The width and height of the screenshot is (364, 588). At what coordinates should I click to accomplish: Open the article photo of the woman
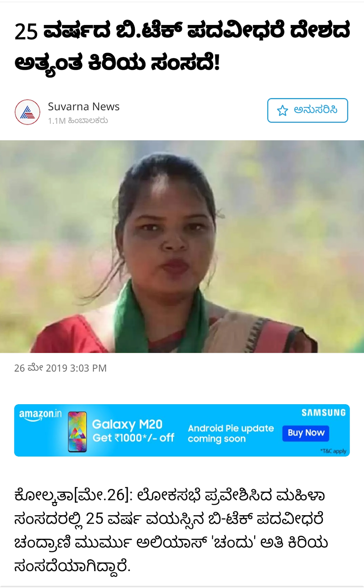tap(182, 247)
